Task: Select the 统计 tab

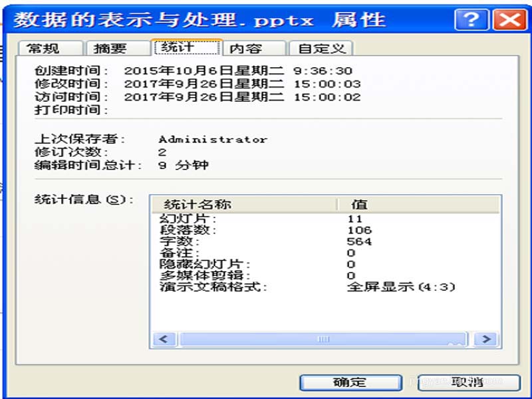Action: point(187,47)
